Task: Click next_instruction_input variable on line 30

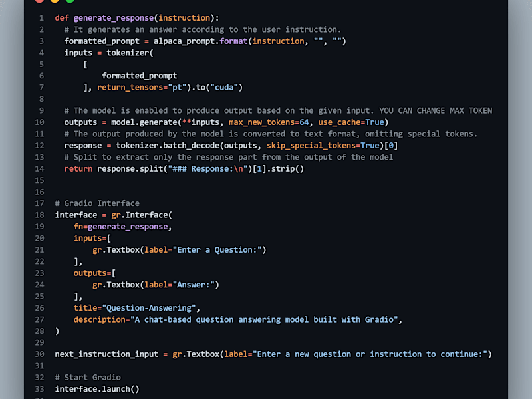Action: click(x=106, y=354)
